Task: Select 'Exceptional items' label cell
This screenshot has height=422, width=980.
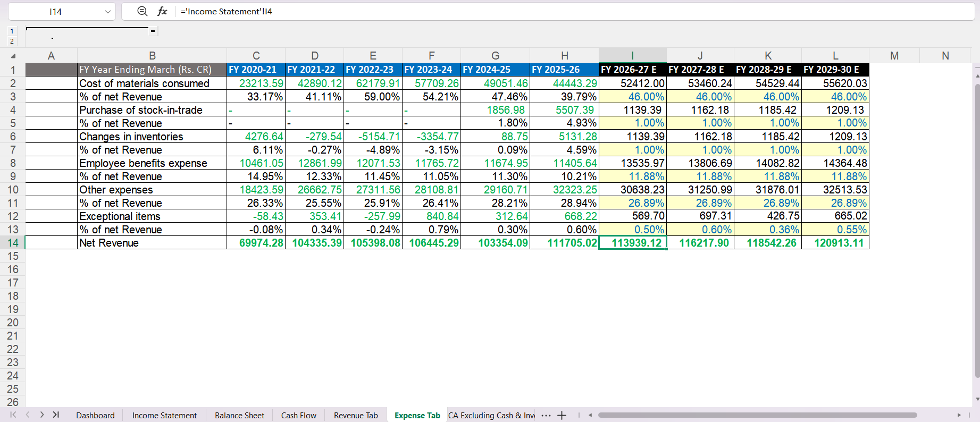Action: [152, 216]
